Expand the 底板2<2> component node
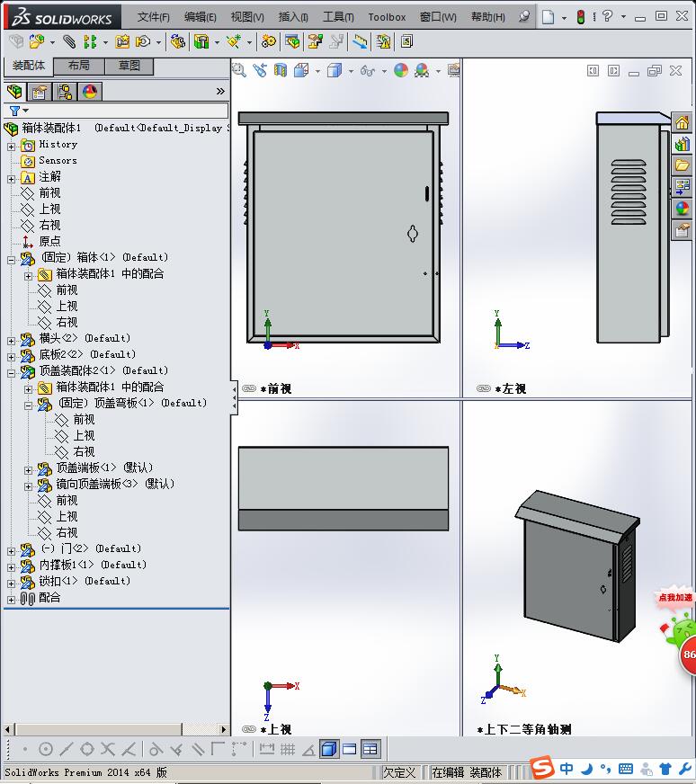696x784 pixels. click(x=11, y=357)
